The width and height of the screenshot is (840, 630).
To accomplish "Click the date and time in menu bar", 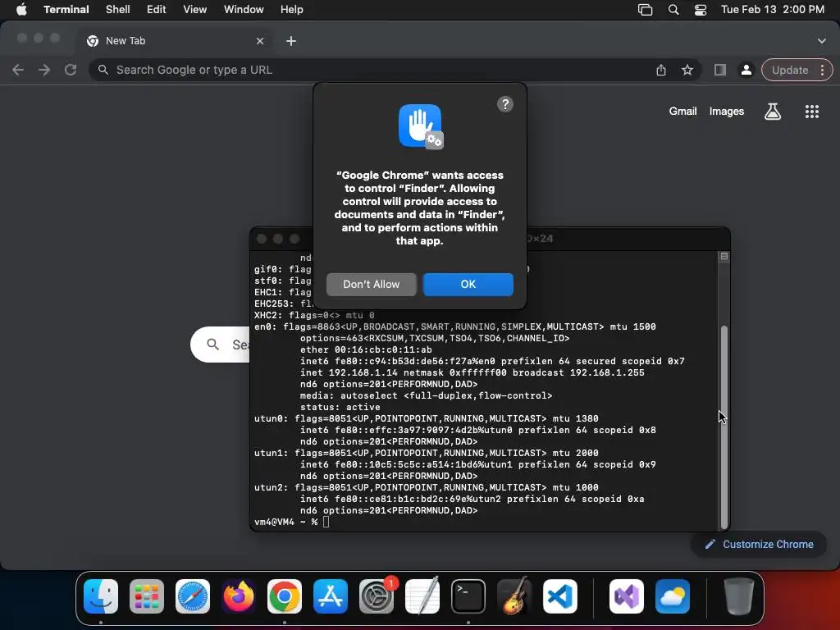I will pos(773,10).
